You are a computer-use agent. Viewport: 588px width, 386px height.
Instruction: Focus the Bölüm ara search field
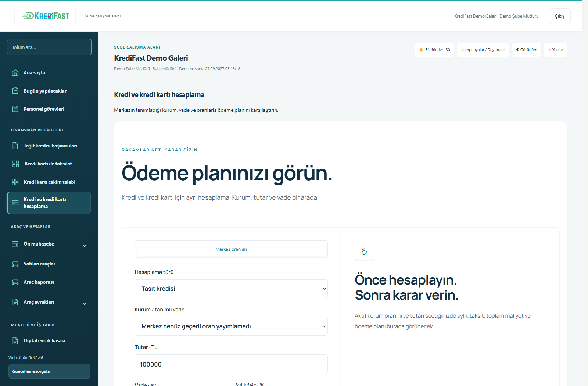point(49,47)
